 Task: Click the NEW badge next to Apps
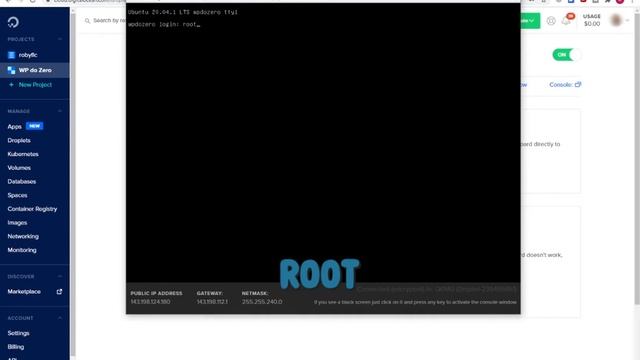coord(34,126)
